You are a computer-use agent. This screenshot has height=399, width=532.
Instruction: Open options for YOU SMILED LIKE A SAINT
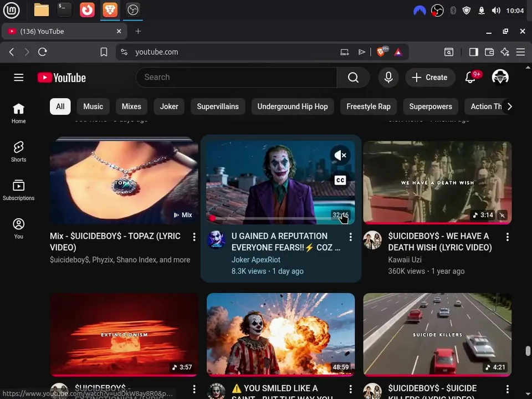[350, 389]
